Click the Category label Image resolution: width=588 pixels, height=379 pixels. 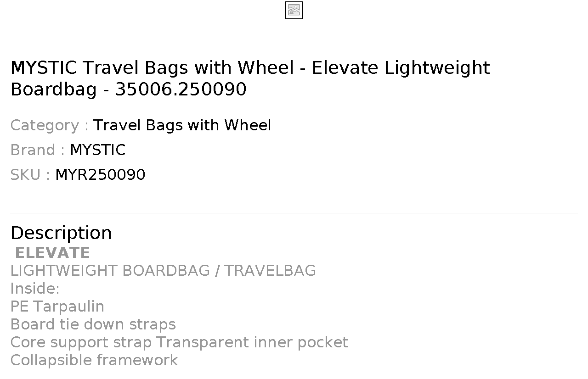tap(49, 125)
